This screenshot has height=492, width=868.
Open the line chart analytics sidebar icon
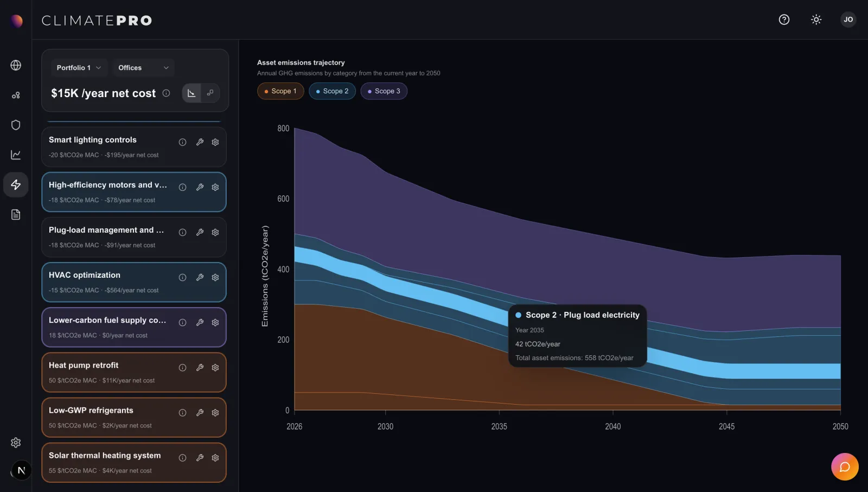coord(16,155)
